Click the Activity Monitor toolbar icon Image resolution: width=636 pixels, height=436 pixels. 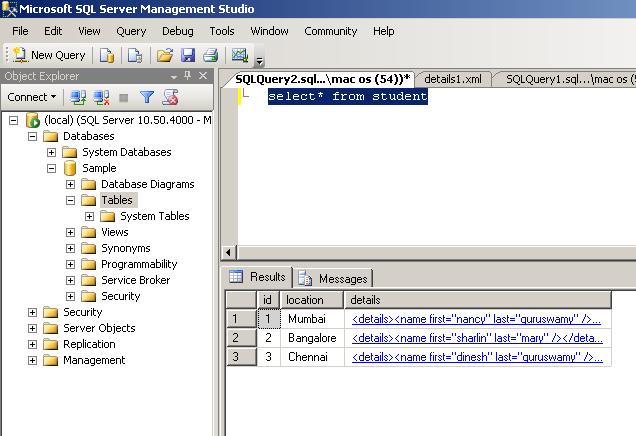click(x=240, y=55)
